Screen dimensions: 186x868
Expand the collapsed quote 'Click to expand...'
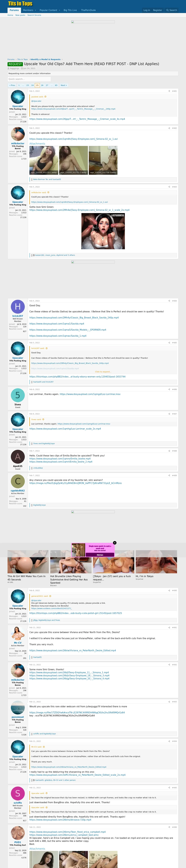coord(103,372)
